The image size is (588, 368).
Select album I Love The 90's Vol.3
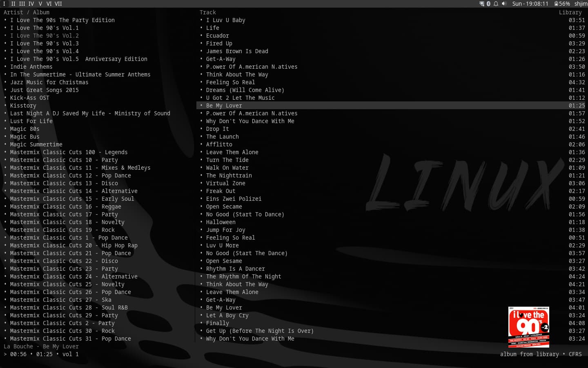(x=45, y=43)
